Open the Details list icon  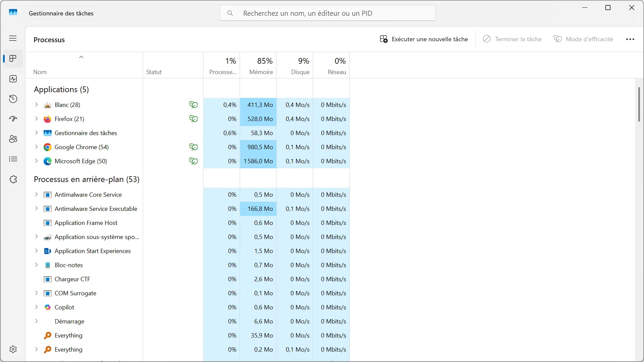(13, 159)
